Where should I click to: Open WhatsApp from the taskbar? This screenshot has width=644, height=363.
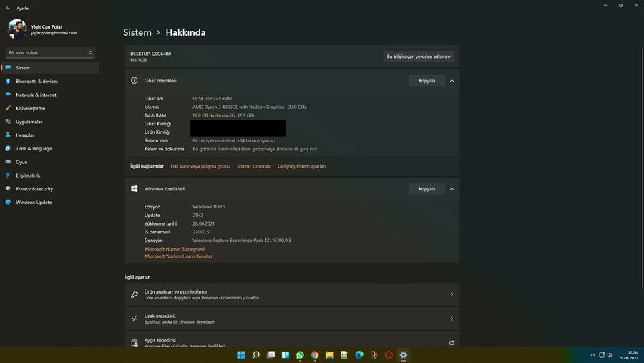[301, 355]
